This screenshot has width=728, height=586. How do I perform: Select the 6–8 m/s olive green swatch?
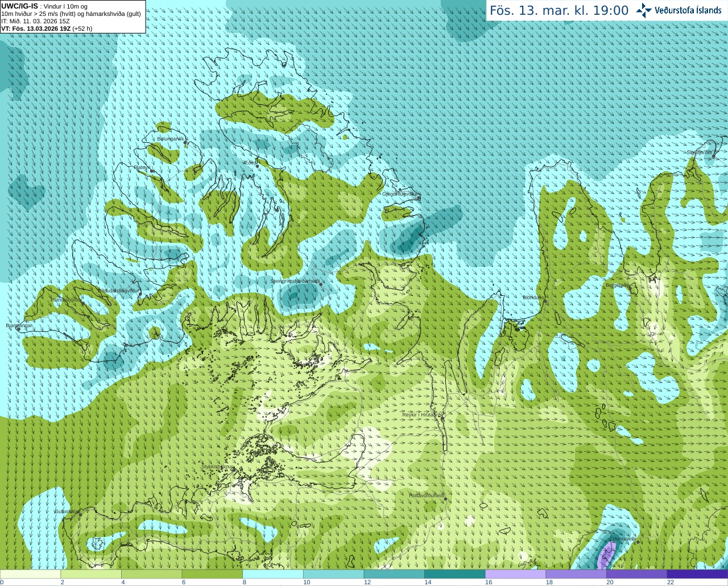pos(212,574)
